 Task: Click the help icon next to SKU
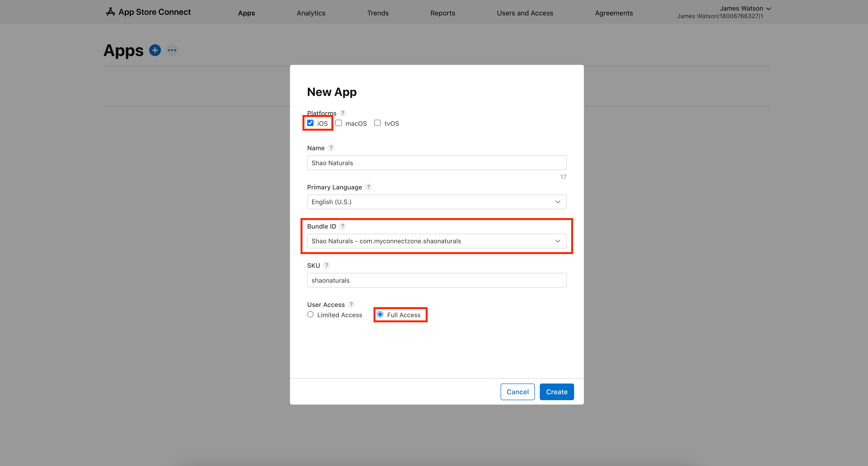click(x=326, y=265)
